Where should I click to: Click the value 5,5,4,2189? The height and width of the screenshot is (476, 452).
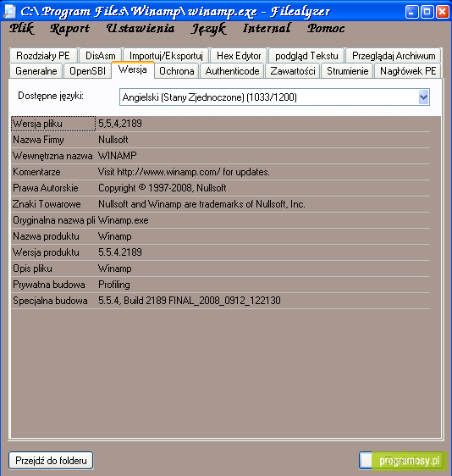pyautogui.click(x=120, y=124)
